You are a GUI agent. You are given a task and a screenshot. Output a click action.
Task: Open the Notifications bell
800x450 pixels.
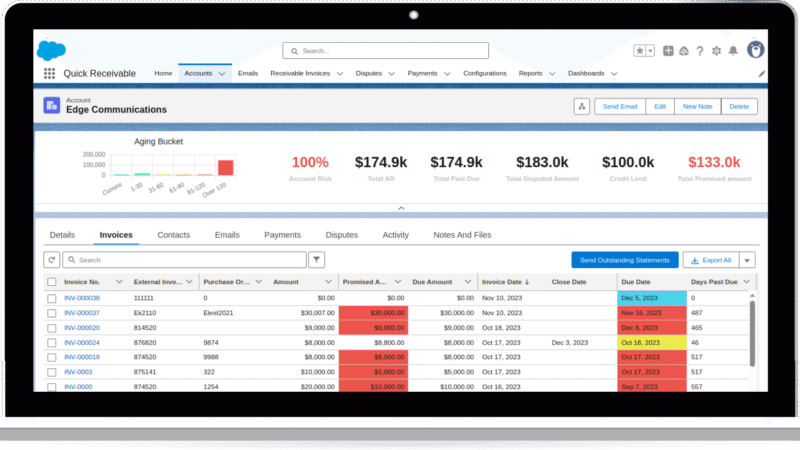click(733, 51)
